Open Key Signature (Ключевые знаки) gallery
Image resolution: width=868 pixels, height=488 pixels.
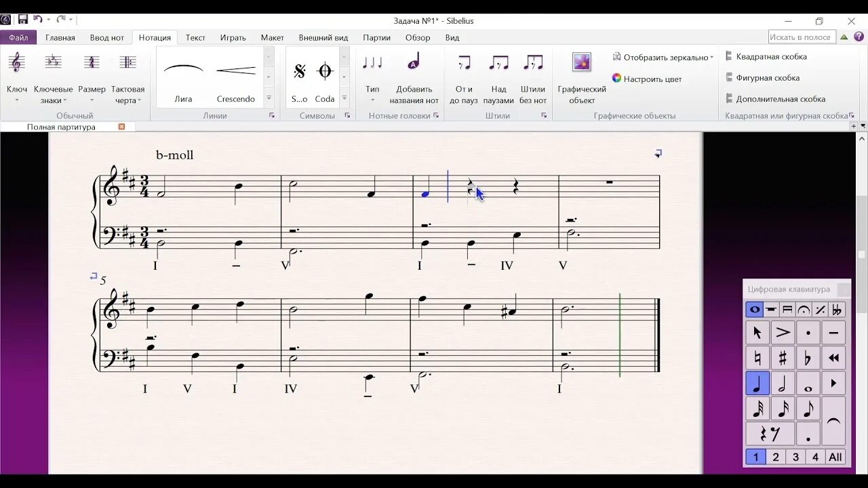click(x=53, y=63)
